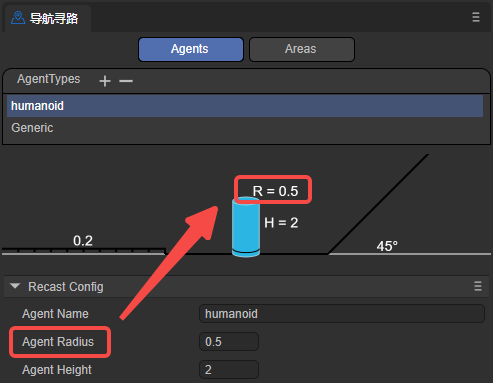
Task: Select the humanoid agent type
Action: 245,106
